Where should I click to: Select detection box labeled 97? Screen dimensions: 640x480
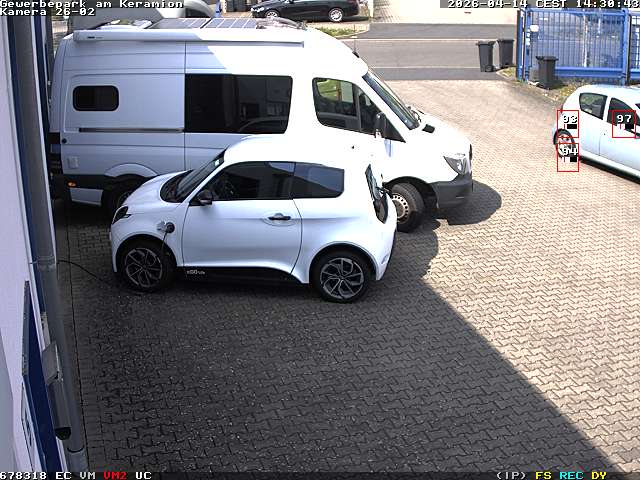[624, 123]
